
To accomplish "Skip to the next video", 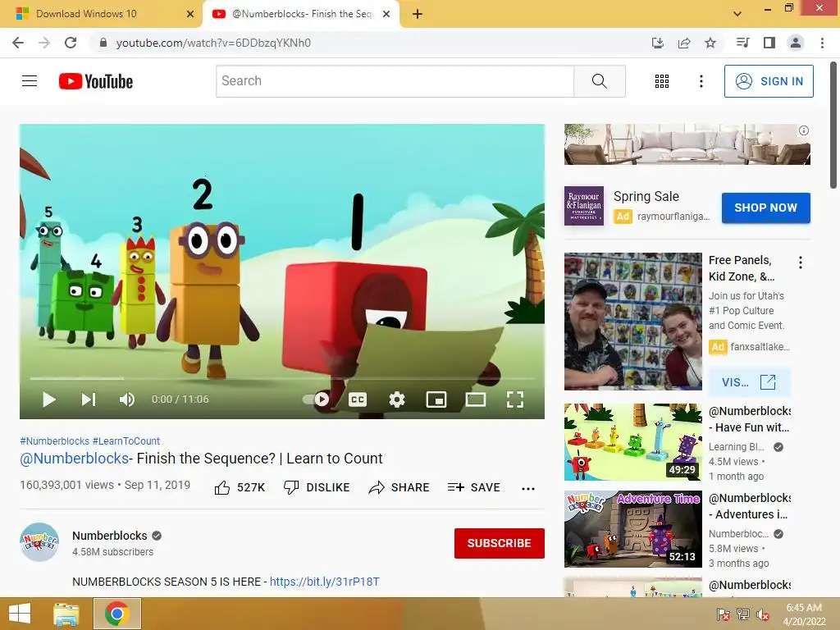I will 89,399.
